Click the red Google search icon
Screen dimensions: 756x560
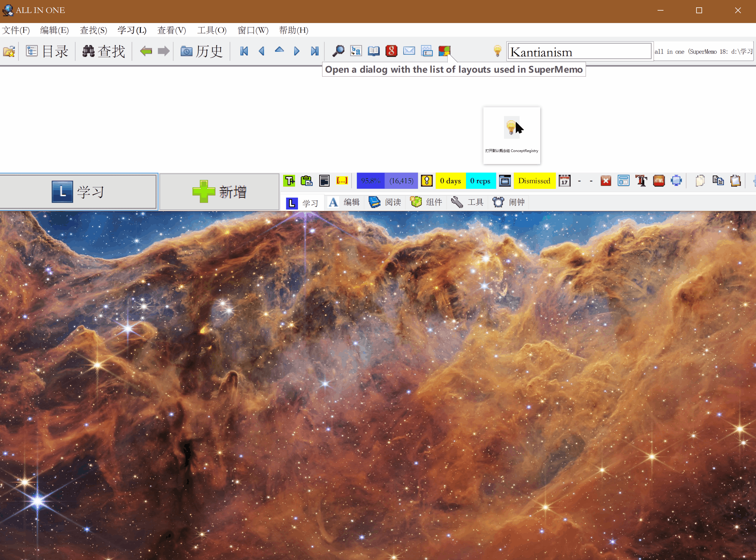tap(391, 51)
